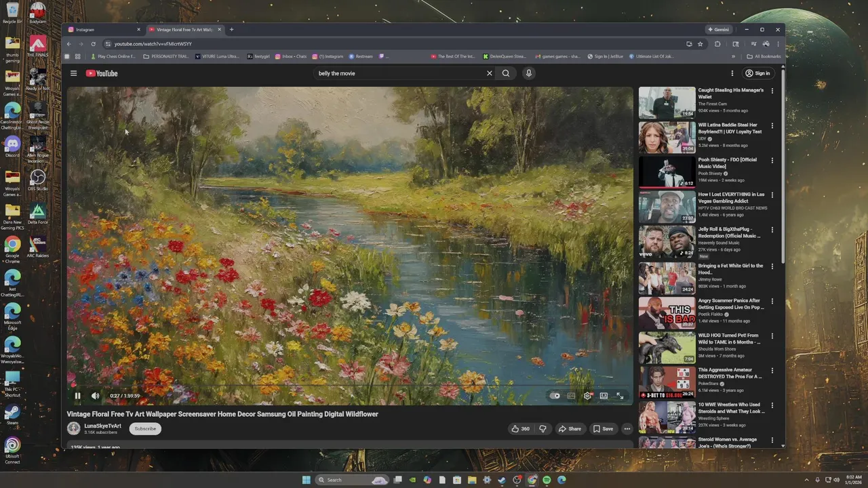Open a new browser tab

(231, 30)
